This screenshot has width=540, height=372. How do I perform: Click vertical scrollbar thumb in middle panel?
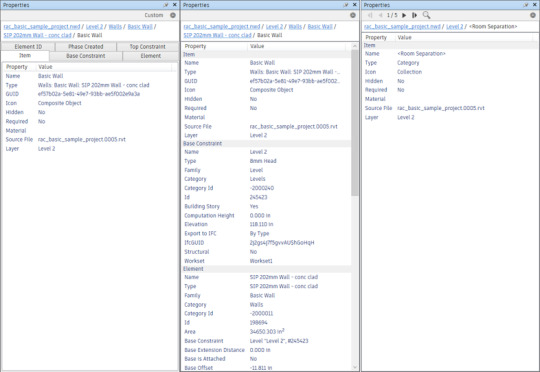(x=354, y=122)
